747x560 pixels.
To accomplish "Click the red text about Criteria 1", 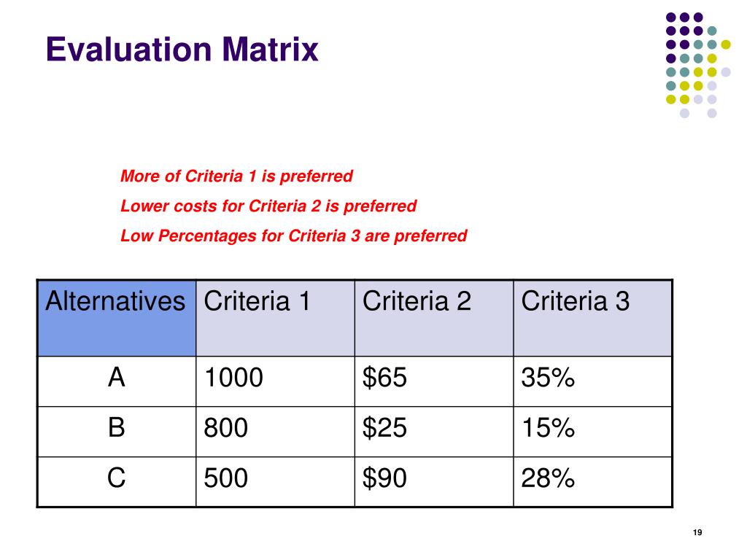I will (x=236, y=176).
